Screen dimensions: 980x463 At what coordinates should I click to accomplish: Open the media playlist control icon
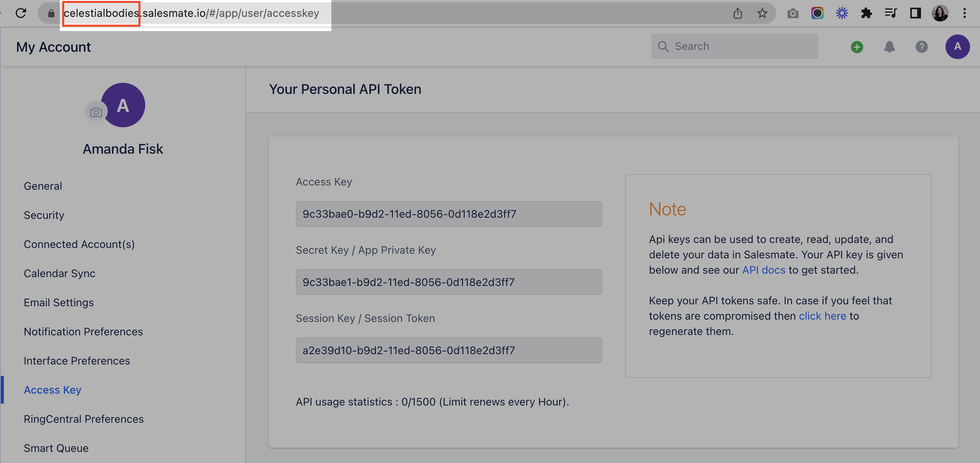pyautogui.click(x=891, y=13)
